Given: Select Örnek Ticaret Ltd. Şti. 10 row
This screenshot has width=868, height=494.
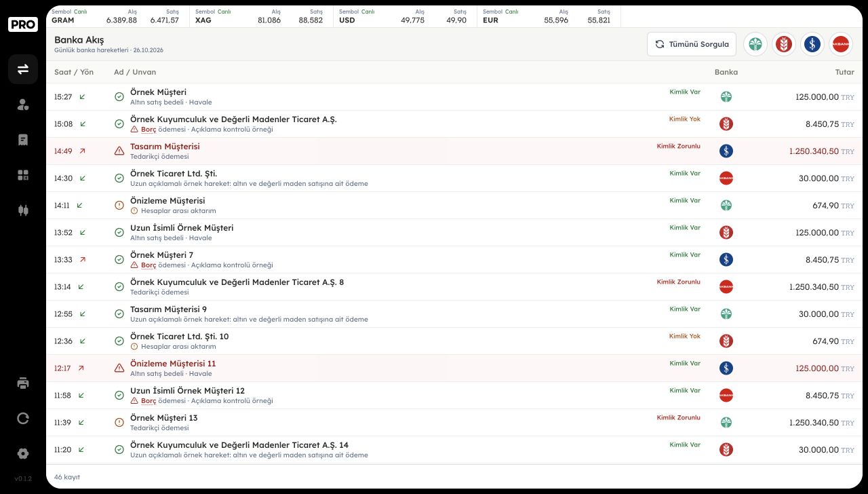Looking at the screenshot, I should click(454, 341).
